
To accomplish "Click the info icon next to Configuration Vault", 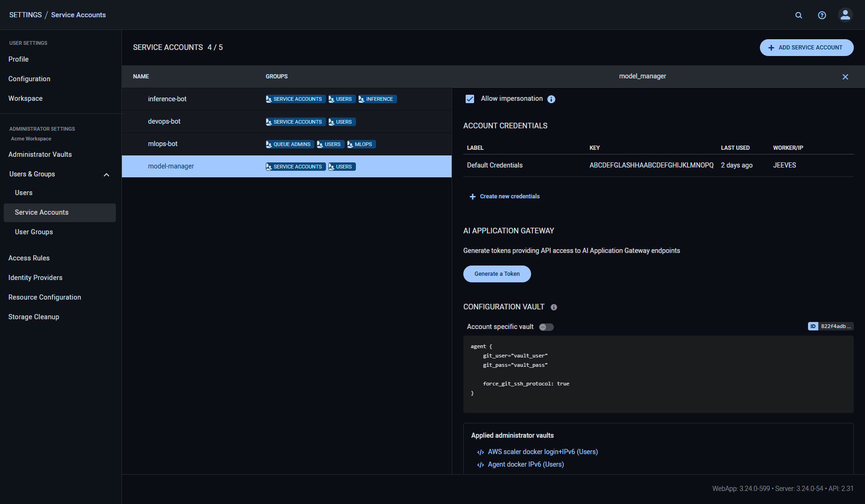I will 554,307.
